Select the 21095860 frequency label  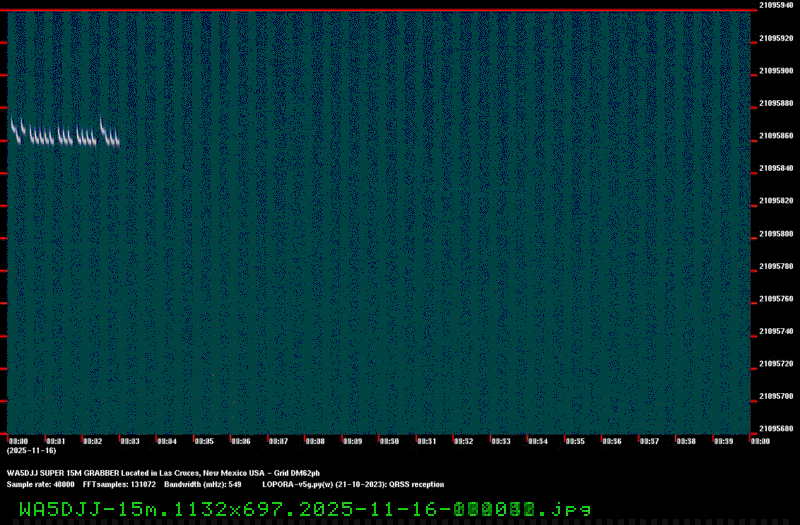point(776,135)
